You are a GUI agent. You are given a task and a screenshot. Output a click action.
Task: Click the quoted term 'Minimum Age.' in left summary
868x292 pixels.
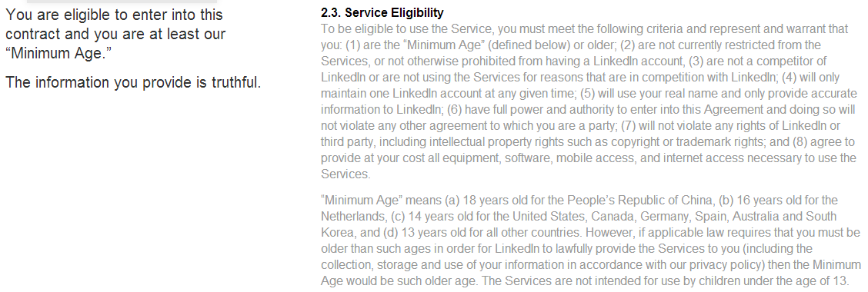[x=55, y=55]
